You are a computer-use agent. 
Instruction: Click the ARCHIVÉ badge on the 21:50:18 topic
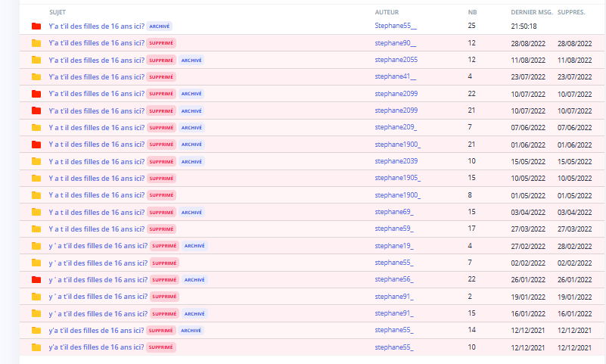point(159,26)
